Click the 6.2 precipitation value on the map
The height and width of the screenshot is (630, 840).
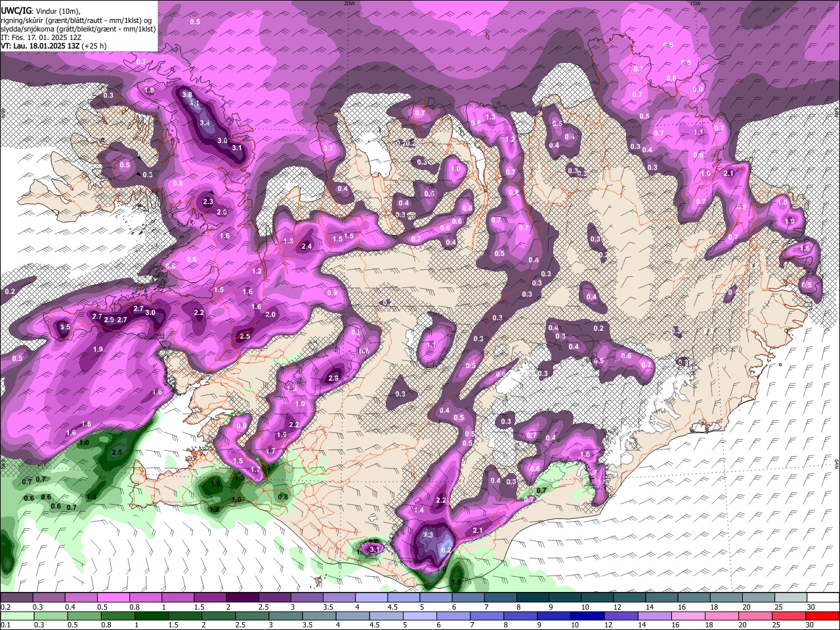(x=446, y=550)
